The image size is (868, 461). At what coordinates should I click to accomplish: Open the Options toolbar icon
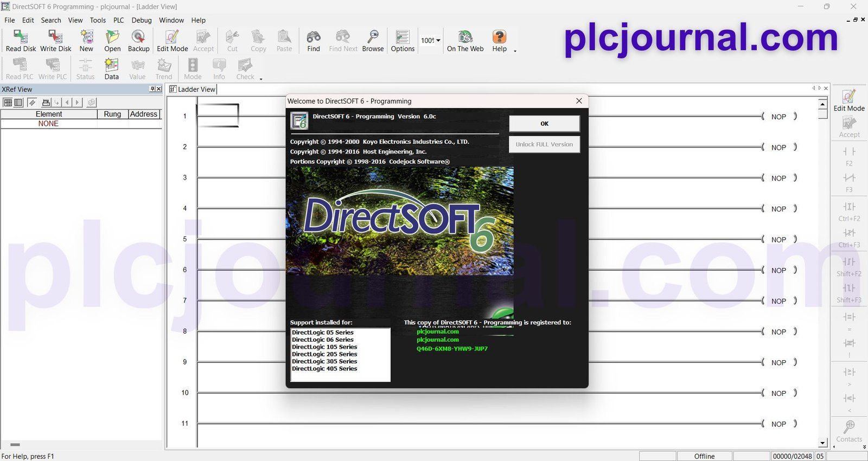coord(403,41)
